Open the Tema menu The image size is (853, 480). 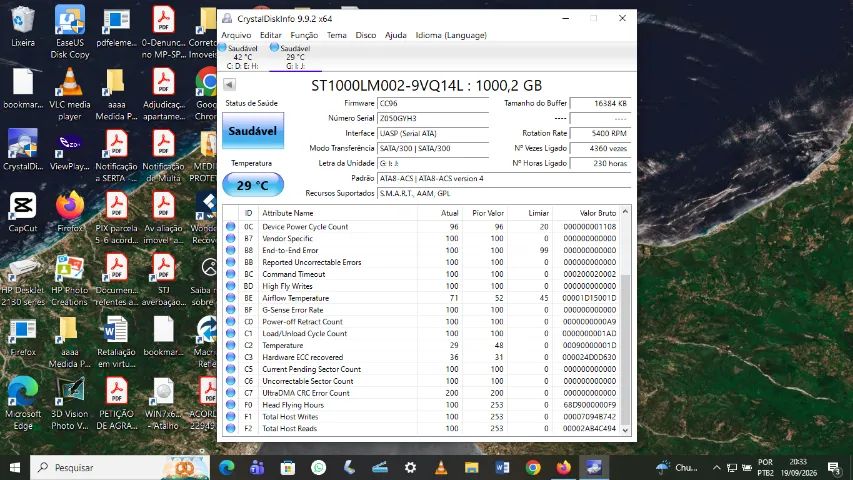click(336, 35)
